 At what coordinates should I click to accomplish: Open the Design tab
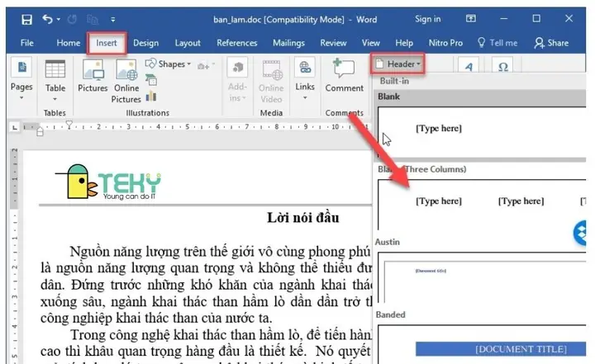[x=145, y=43]
